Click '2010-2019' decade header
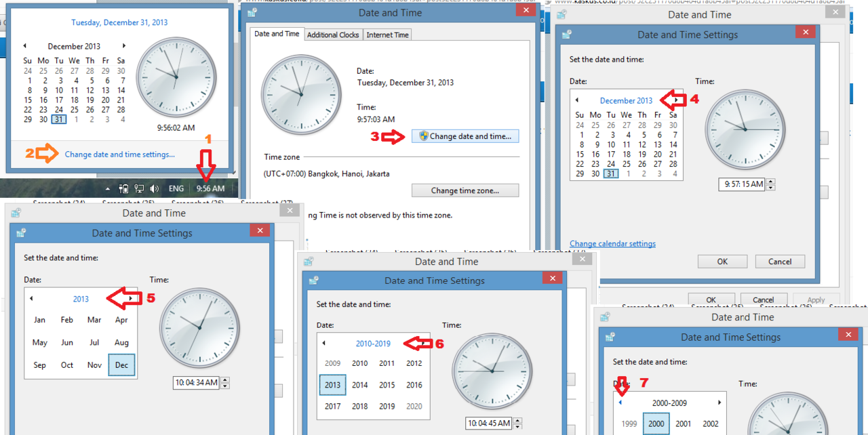This screenshot has width=868, height=435. click(373, 344)
